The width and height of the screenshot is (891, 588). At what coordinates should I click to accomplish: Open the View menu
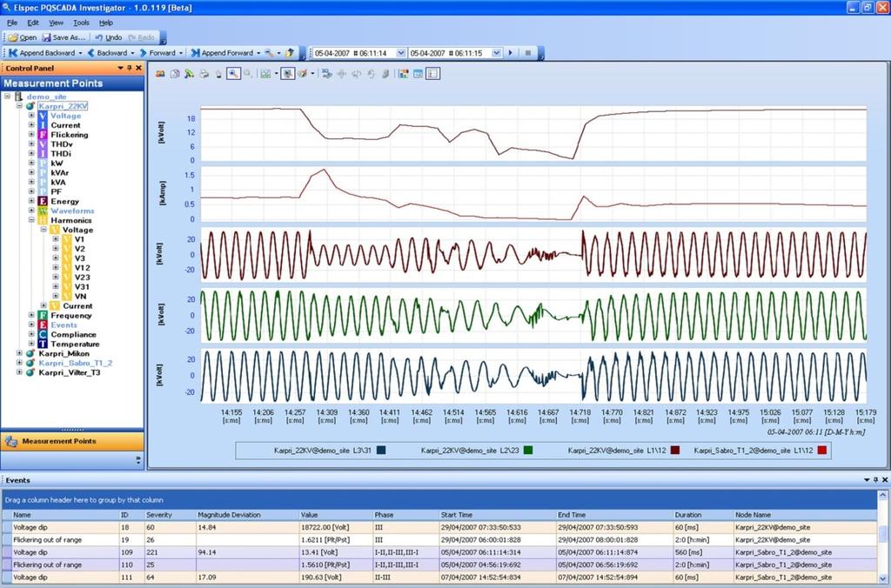(x=57, y=23)
